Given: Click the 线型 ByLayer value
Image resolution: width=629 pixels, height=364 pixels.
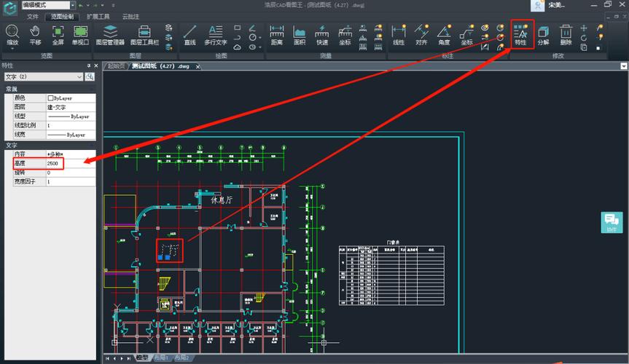Looking at the screenshot, I should [x=71, y=116].
